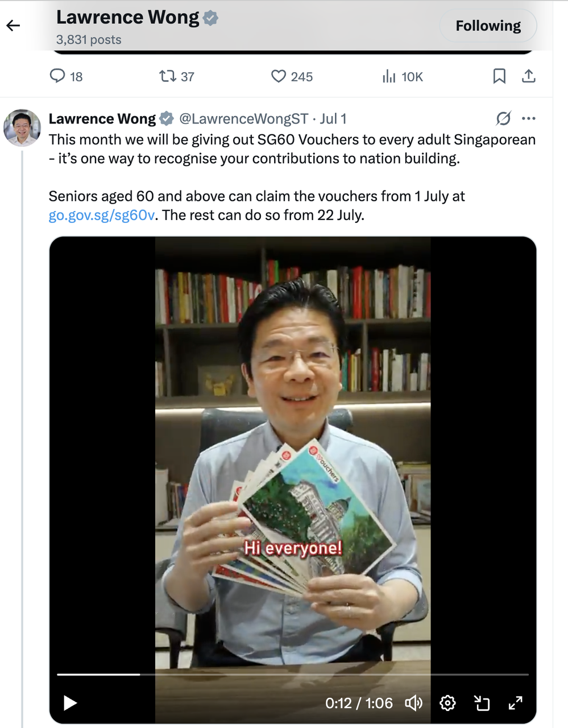Click Lawrence Wong's profile avatar
This screenshot has height=728, width=568.
click(x=22, y=127)
